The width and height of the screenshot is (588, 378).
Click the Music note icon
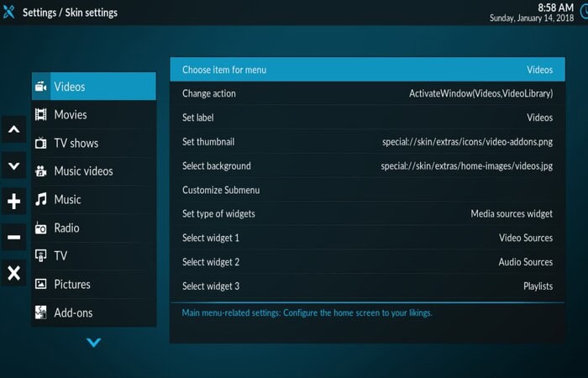41,200
